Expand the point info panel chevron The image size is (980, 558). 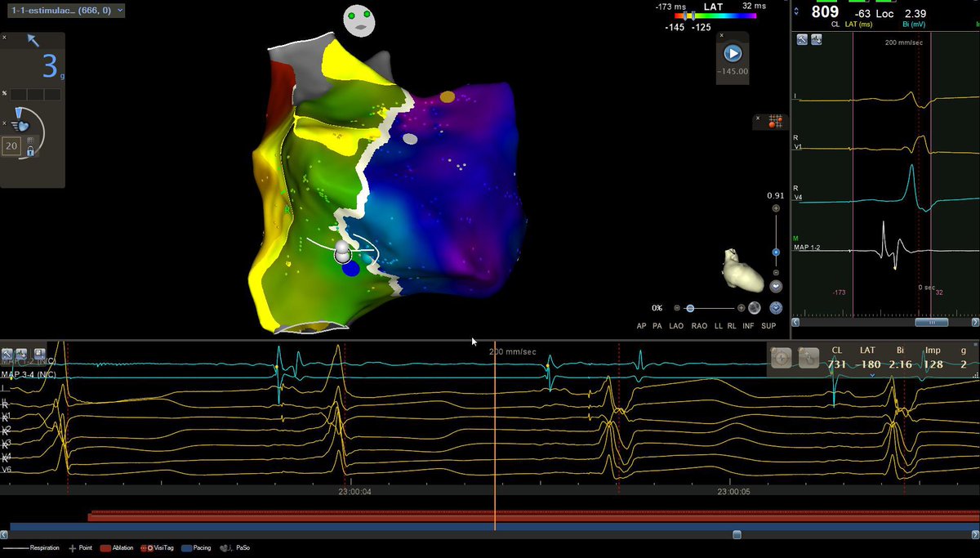(872, 375)
